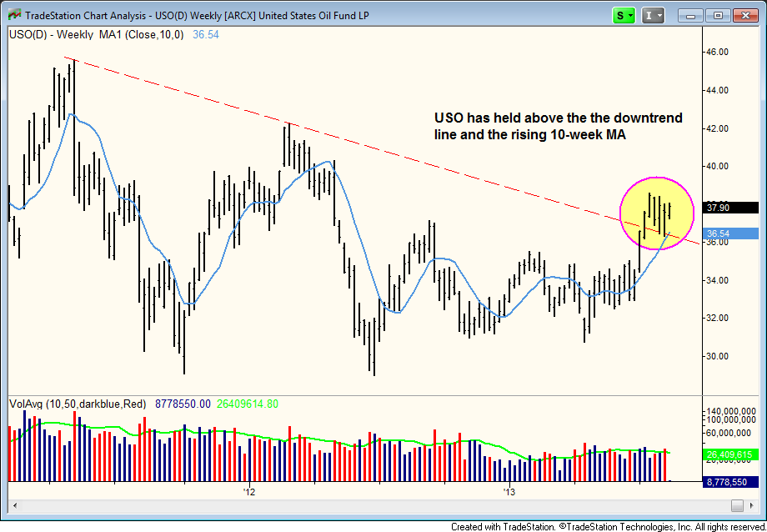Click the 26409614.80 volume average value

pos(247,404)
